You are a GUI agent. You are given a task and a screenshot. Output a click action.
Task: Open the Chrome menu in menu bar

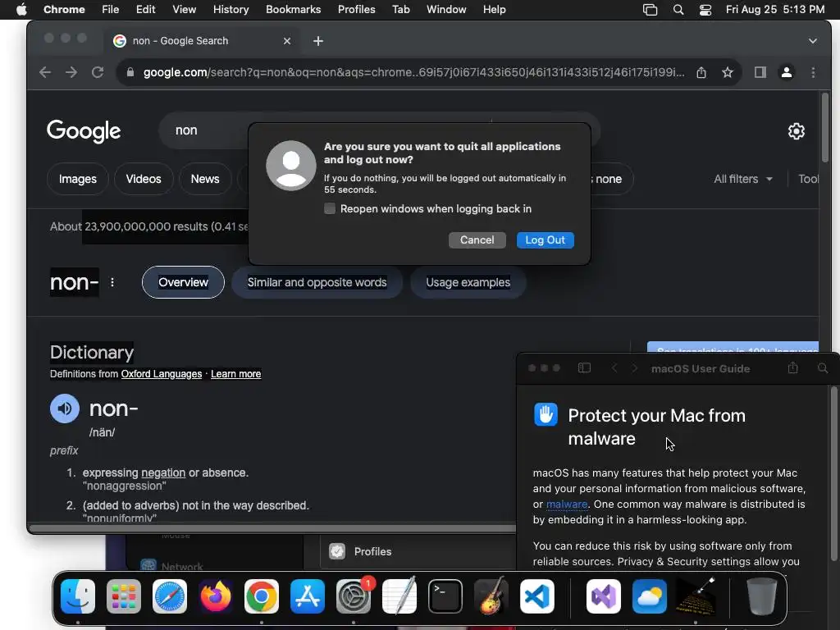[64, 10]
